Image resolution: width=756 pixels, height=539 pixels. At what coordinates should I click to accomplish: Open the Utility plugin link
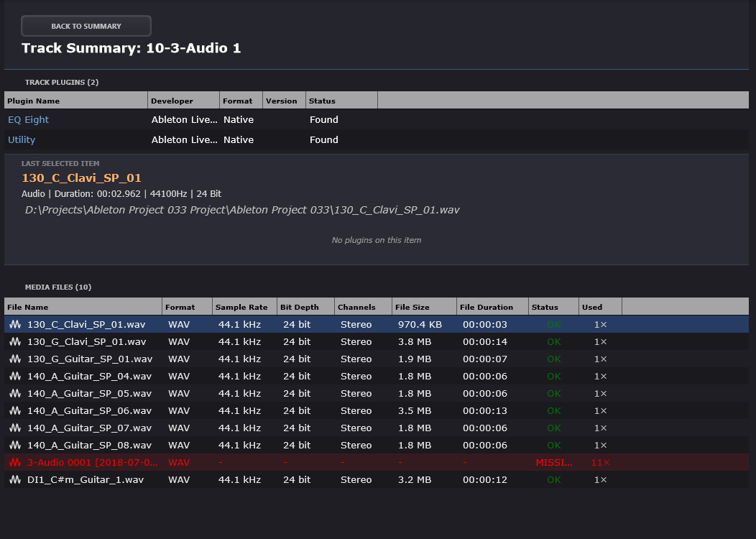pos(22,140)
